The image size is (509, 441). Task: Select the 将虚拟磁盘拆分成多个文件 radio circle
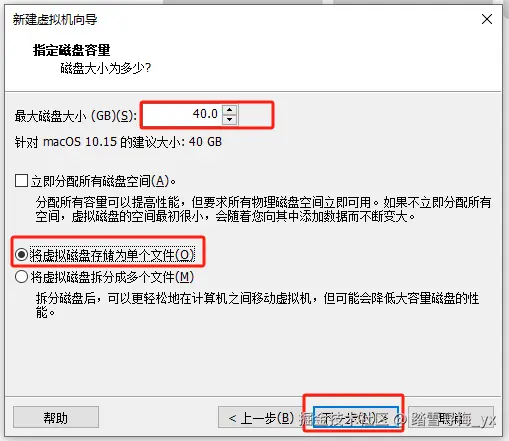coord(21,277)
